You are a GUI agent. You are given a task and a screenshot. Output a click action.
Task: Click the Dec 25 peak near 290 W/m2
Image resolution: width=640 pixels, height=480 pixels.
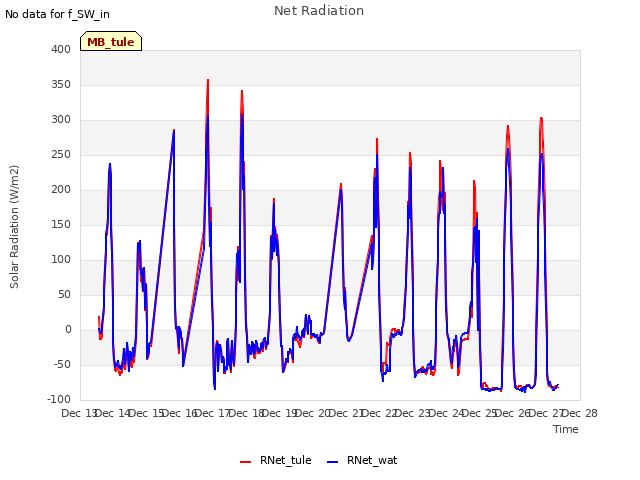(508, 126)
